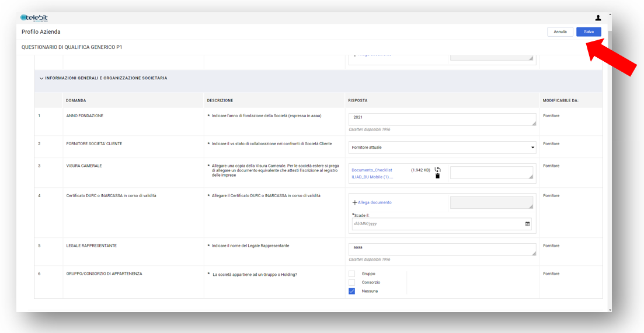
Task: Replace the Visura Camerale uploaded document
Action: 437,170
